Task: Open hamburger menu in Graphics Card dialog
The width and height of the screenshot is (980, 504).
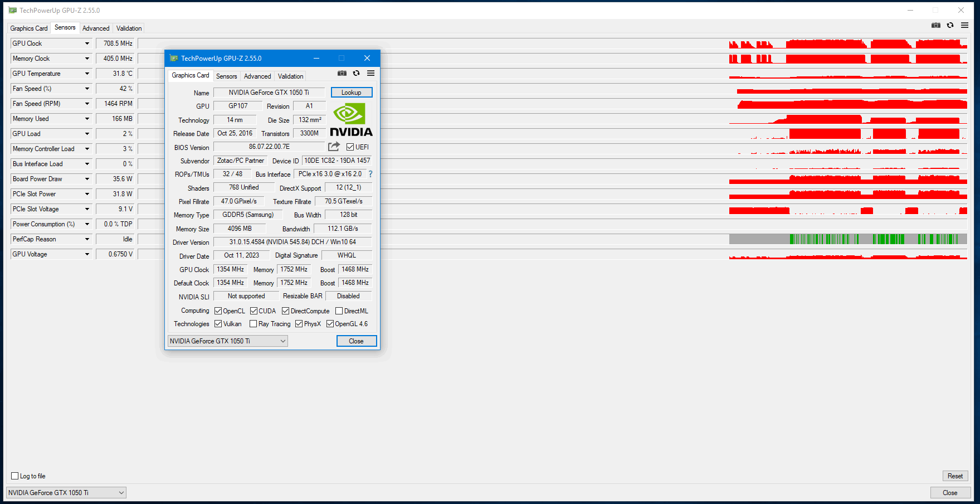Action: tap(371, 73)
